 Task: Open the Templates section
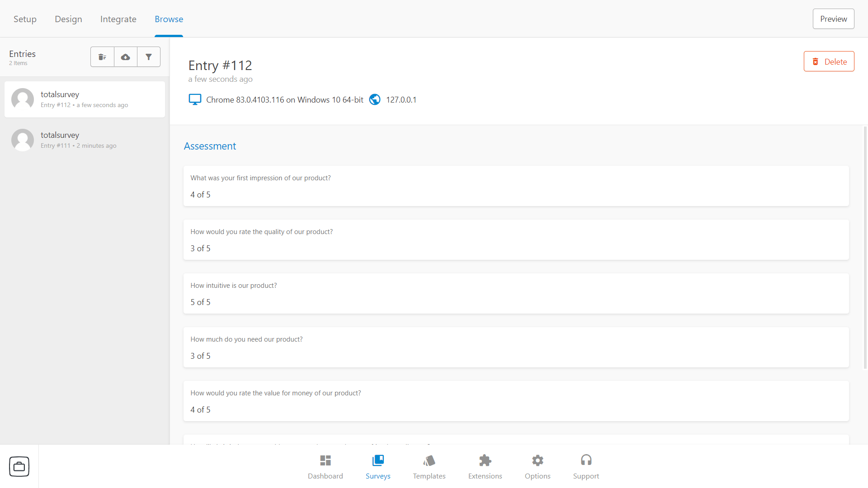tap(429, 466)
